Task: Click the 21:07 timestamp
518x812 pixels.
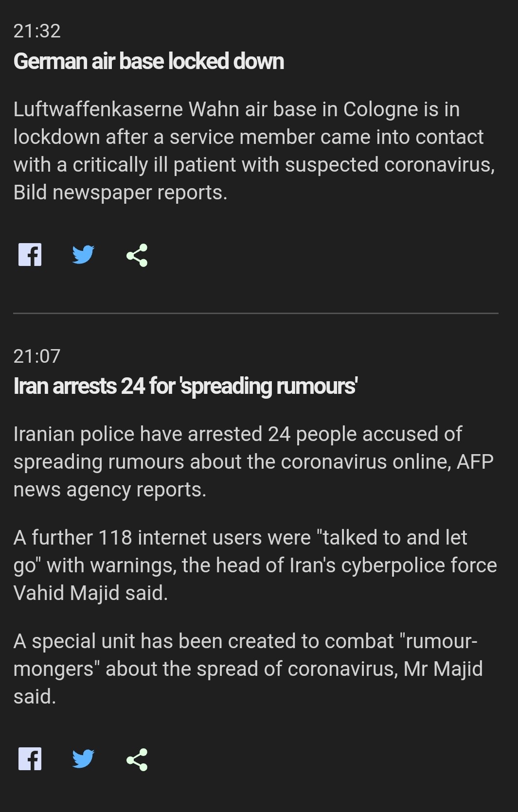Action: (37, 356)
